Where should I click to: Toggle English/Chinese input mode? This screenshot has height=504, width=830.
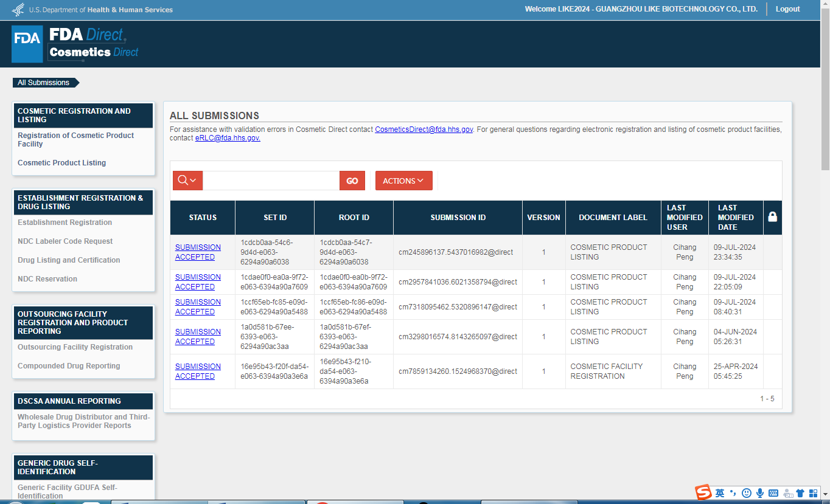(720, 493)
